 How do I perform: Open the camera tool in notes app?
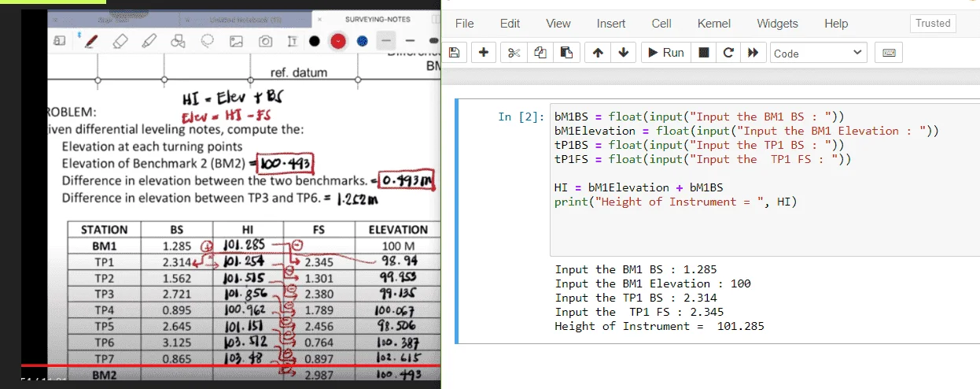tap(266, 40)
